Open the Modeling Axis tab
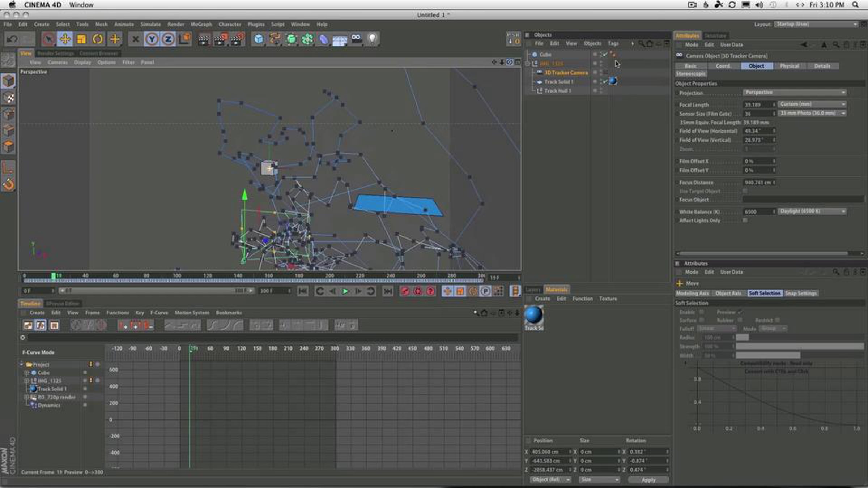Image resolution: width=868 pixels, height=488 pixels. coord(693,293)
